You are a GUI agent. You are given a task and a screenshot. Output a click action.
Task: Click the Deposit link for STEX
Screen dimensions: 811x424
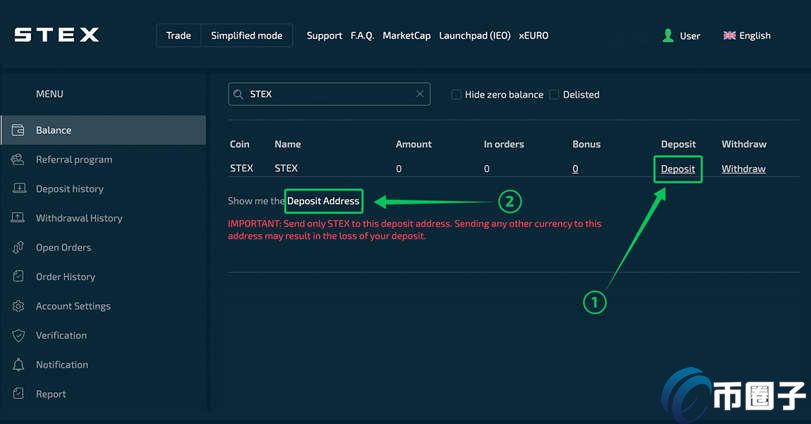coord(678,169)
